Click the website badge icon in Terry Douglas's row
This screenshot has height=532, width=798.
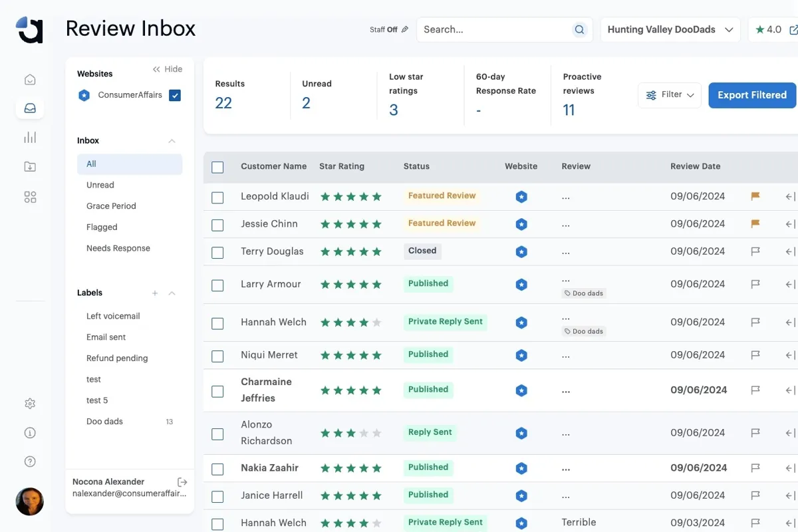(521, 251)
